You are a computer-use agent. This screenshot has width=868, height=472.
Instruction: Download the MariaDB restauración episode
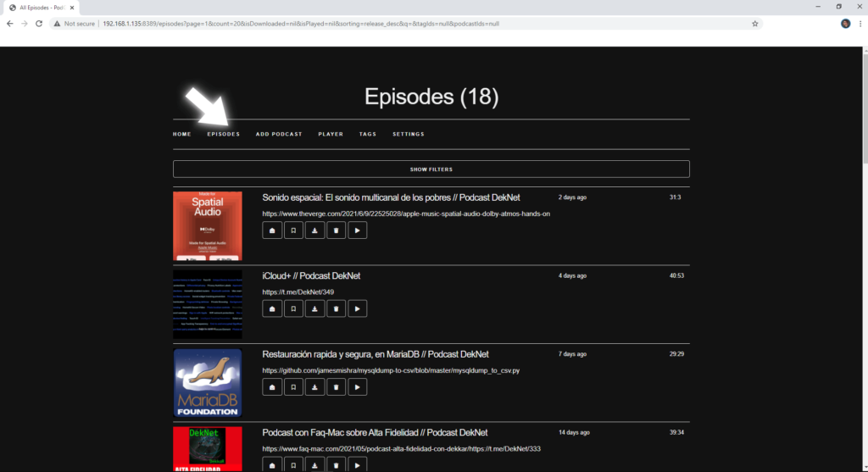point(314,387)
